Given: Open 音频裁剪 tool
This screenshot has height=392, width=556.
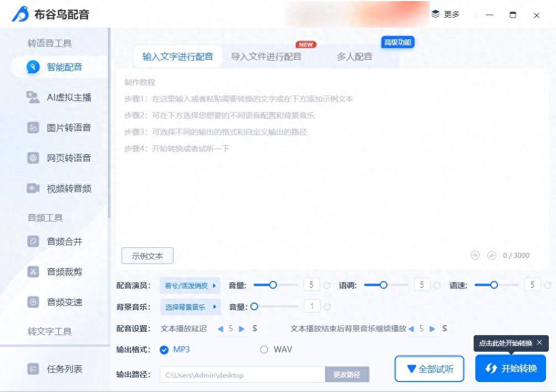Looking at the screenshot, I should [55, 272].
